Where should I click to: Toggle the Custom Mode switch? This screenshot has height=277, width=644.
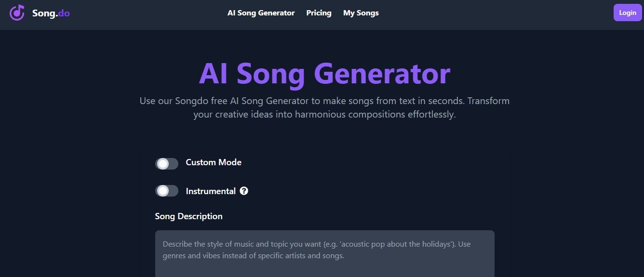coord(166,164)
